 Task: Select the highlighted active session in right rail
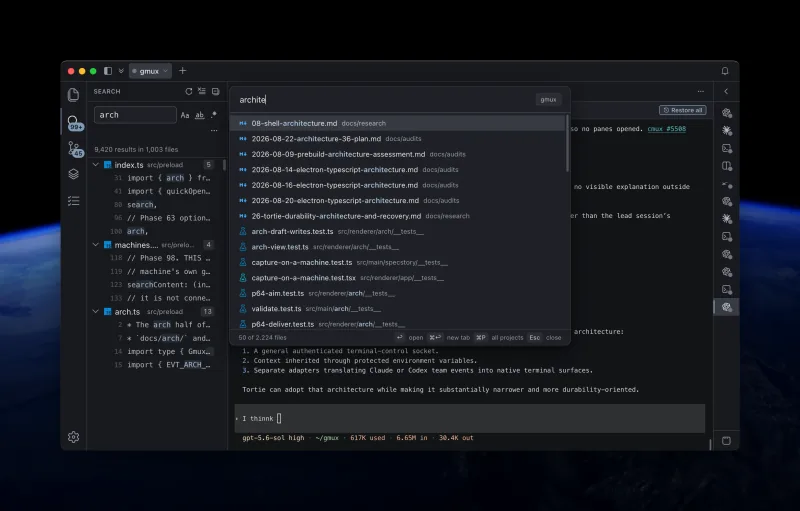[727, 307]
